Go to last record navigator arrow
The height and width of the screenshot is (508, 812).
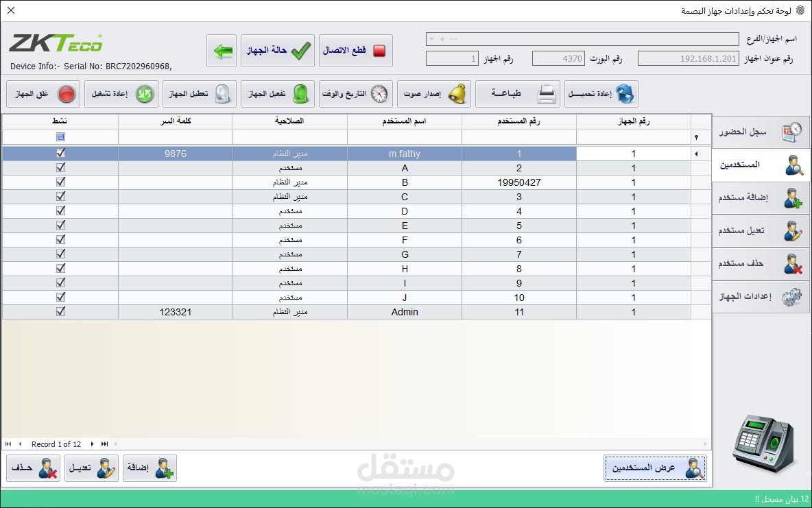click(105, 444)
